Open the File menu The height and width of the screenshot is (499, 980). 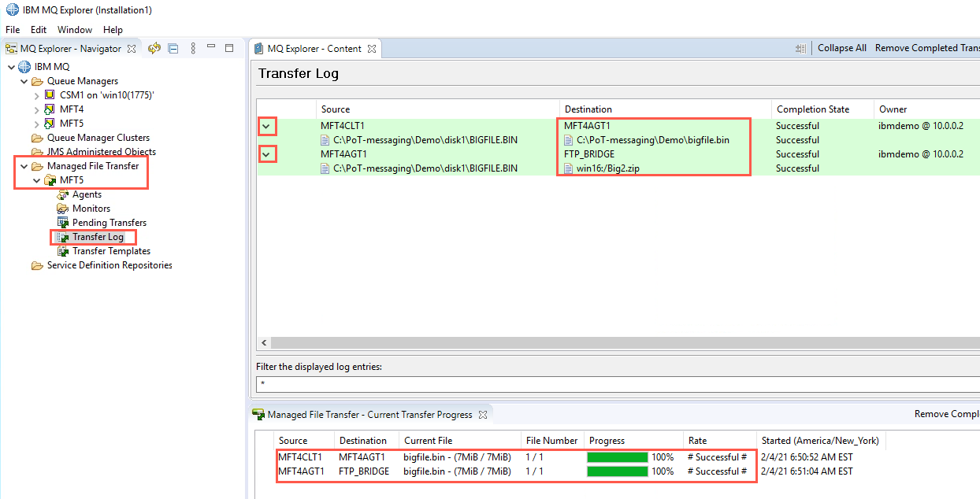click(13, 29)
